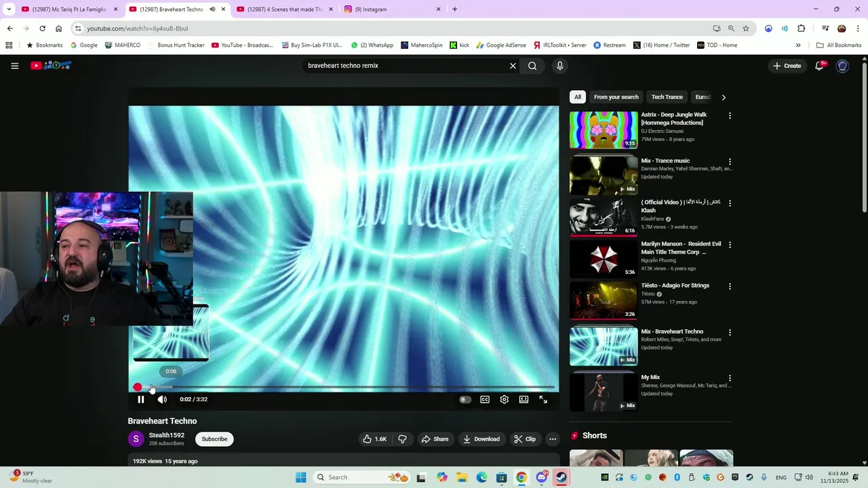Open the My Mix playlist thumbnail

click(604, 392)
